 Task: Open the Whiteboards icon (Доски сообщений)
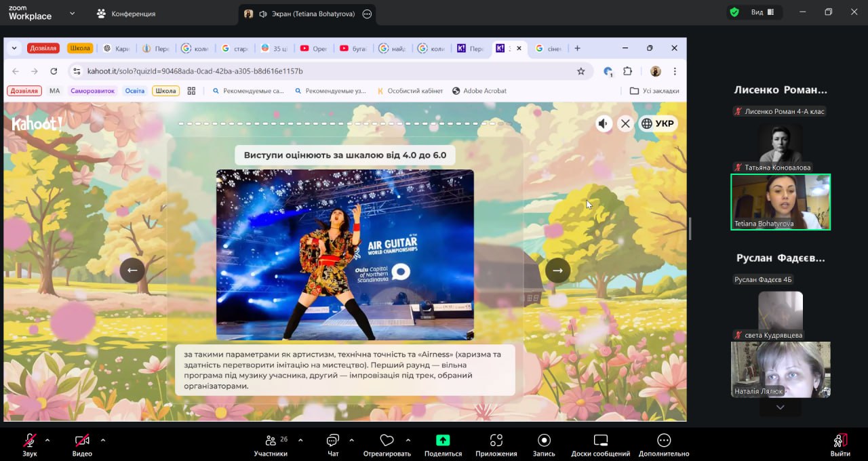(x=600, y=441)
